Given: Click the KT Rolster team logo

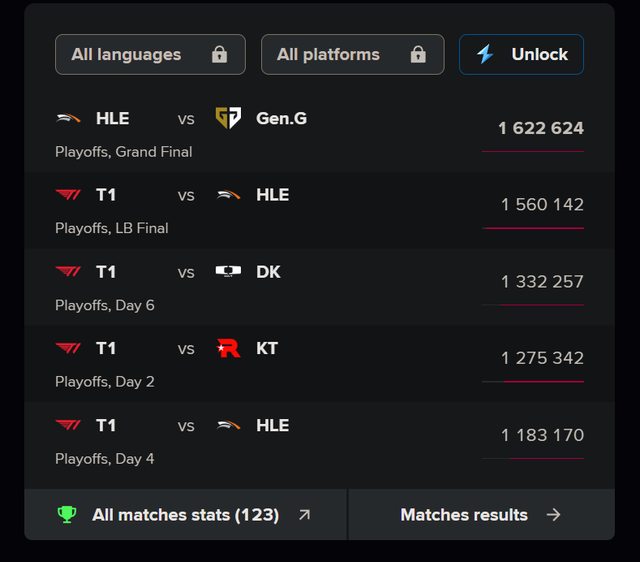Looking at the screenshot, I should [228, 348].
